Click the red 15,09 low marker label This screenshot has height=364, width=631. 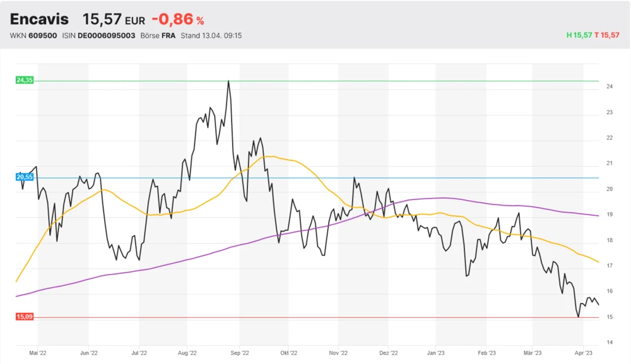coord(25,317)
